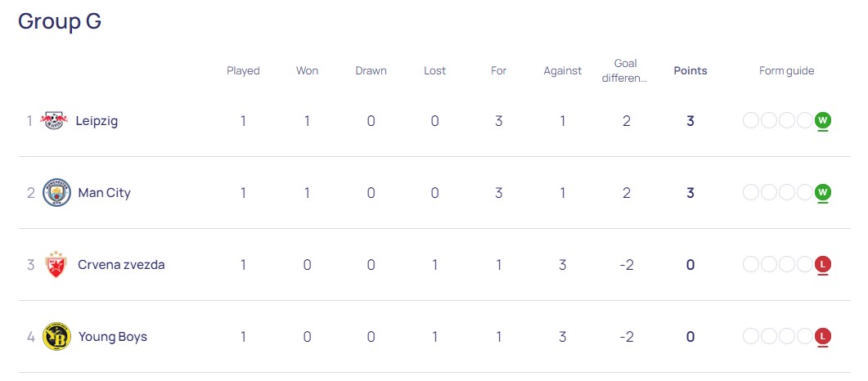Click Young Boys' red L form badge
This screenshot has width=868, height=381.
[823, 336]
